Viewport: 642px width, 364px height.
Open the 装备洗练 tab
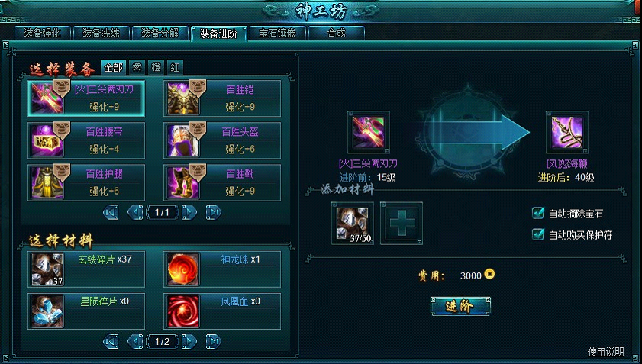[101, 33]
